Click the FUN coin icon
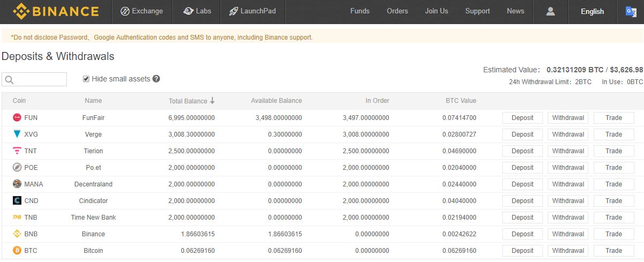The height and width of the screenshot is (262, 644). click(x=17, y=118)
